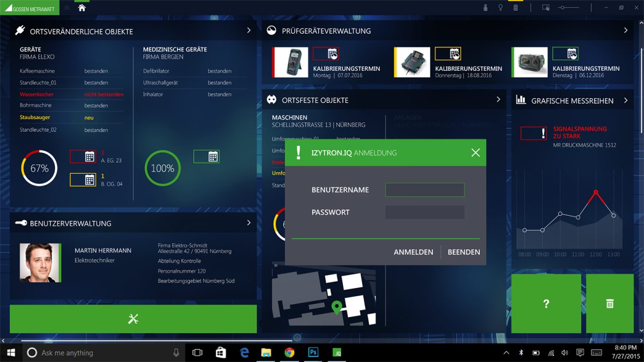
Task: Open the hamburger menu beside the logo
Action: click(67, 8)
